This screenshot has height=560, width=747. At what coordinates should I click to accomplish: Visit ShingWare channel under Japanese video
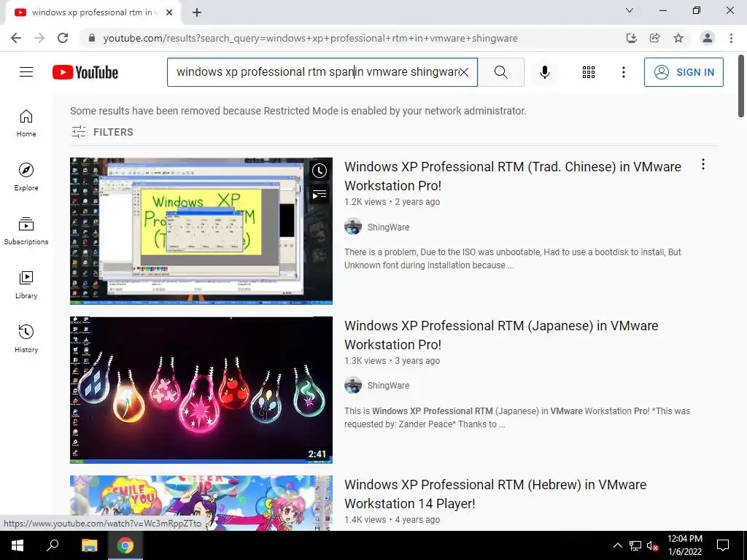tap(388, 385)
